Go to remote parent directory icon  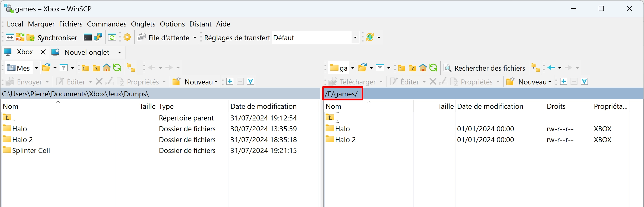point(402,68)
